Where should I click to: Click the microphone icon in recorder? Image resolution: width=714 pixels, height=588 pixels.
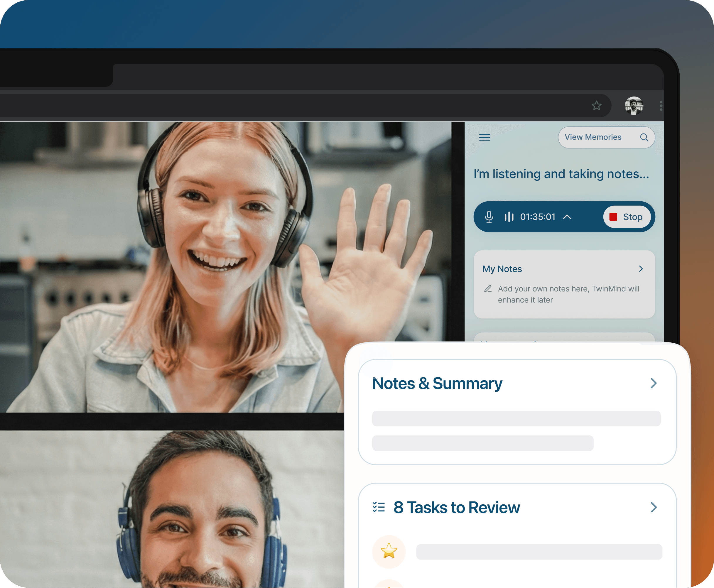[x=489, y=217]
